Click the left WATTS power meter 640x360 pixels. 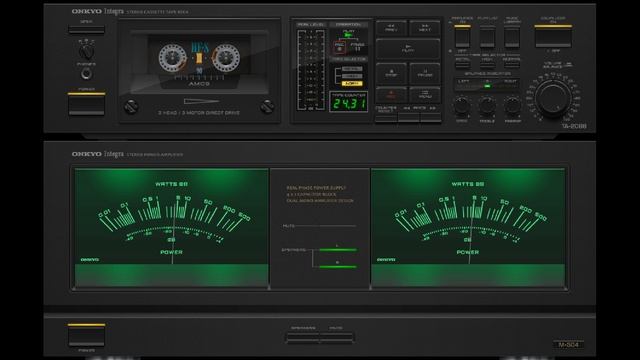point(171,228)
